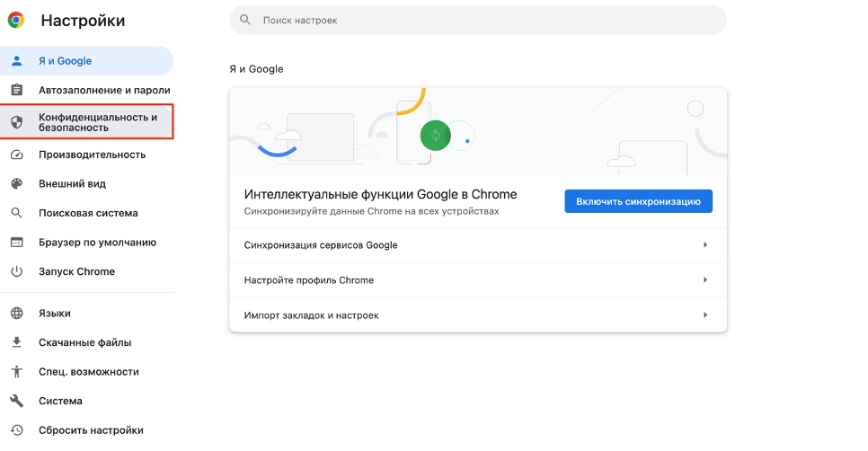Click the shield icon for Конфиденциальность и безопасность

click(16, 122)
